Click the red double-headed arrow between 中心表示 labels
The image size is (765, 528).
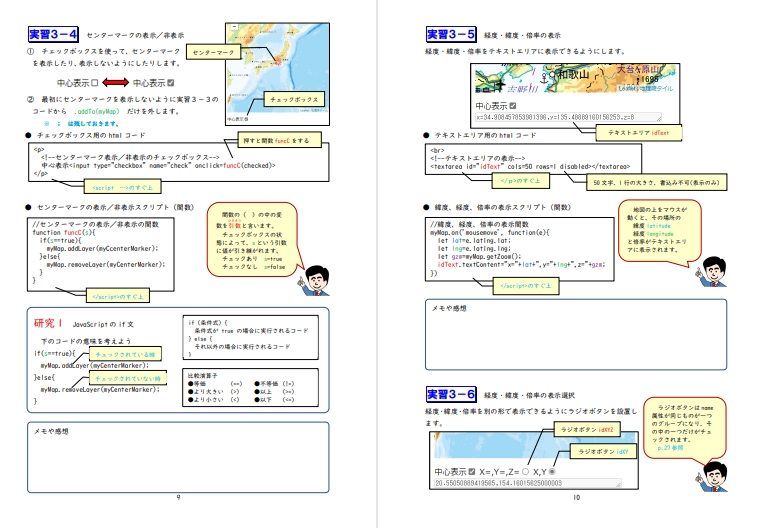click(x=115, y=82)
